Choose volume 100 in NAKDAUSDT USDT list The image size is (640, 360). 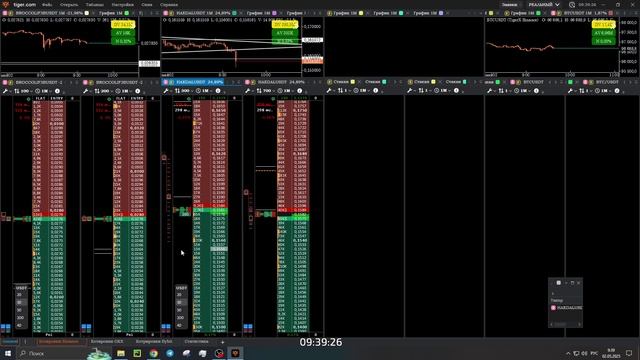180,318
